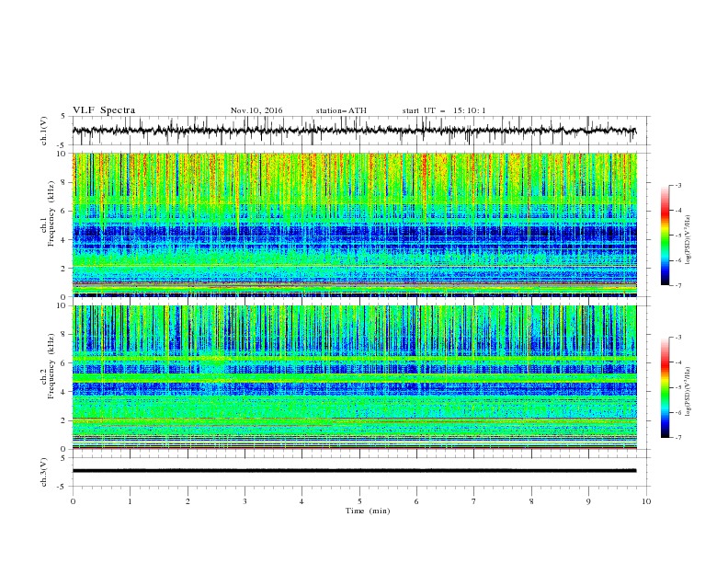The image size is (728, 563).
Task: Click the "-5" tick on ch.1(V) axis
Action: tap(62, 145)
